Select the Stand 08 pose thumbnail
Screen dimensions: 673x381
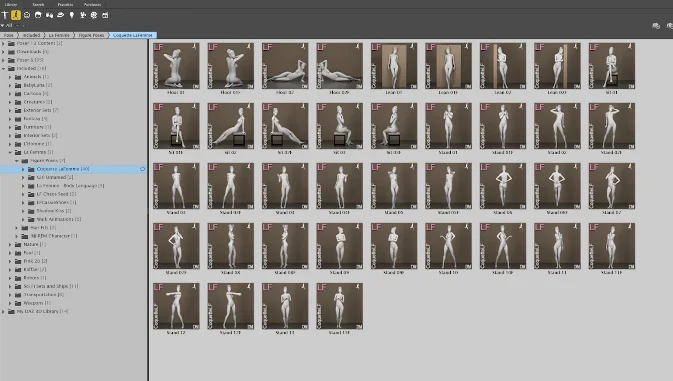point(230,246)
